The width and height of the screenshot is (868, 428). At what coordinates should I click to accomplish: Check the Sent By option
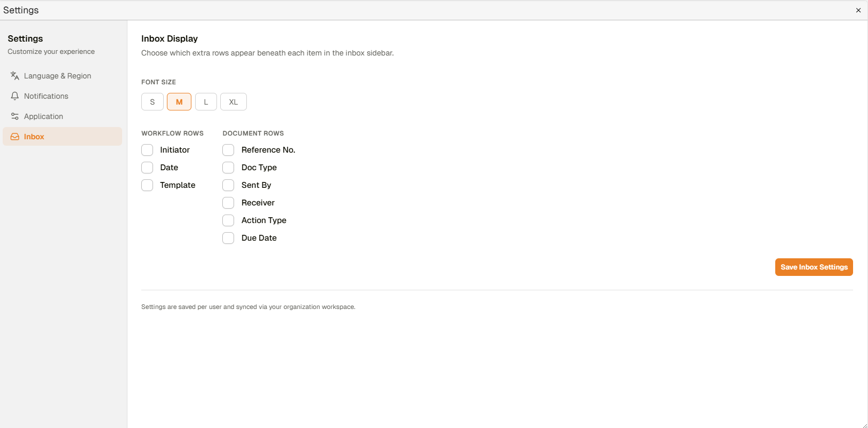(228, 185)
